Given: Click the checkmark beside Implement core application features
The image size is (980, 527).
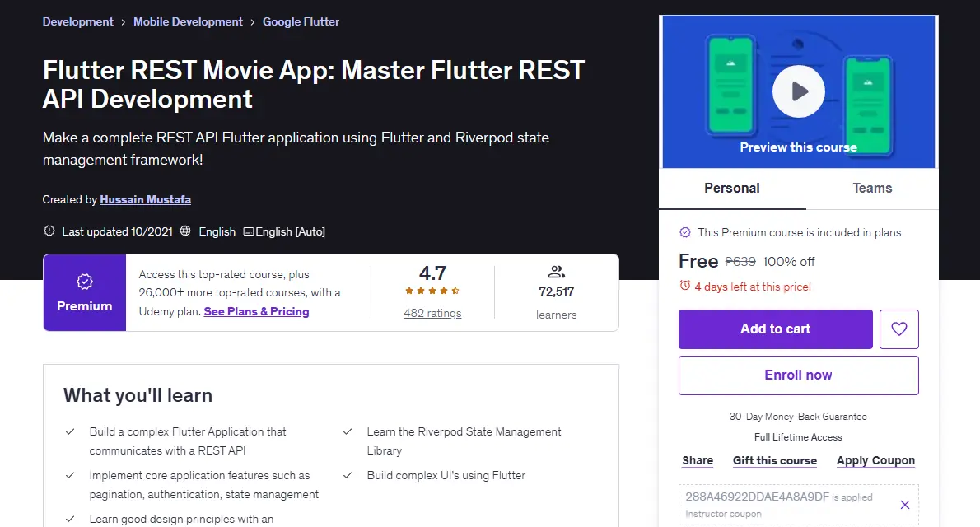Looking at the screenshot, I should pos(70,476).
